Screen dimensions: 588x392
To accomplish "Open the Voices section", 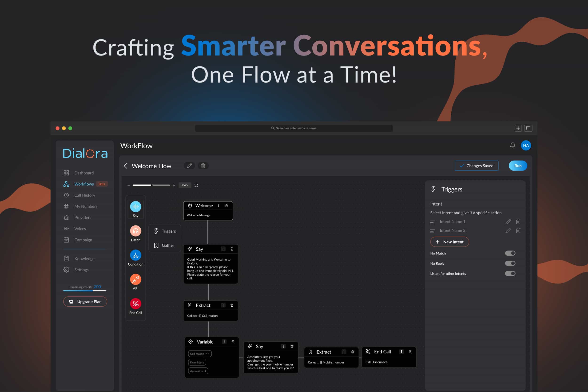I will coord(80,229).
